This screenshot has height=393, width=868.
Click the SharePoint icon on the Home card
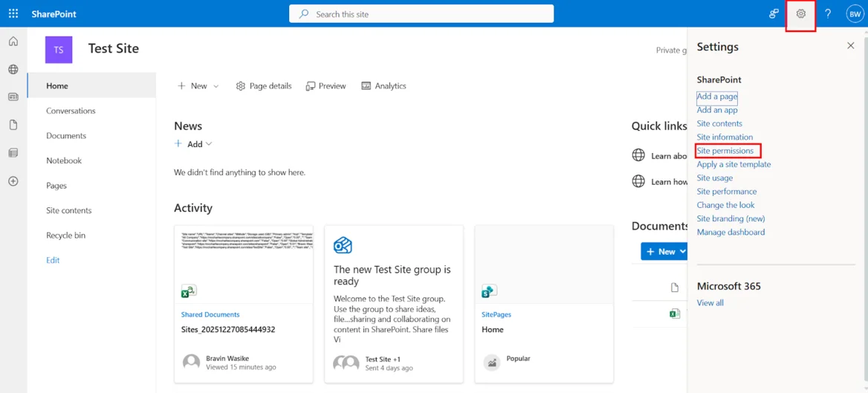pos(489,290)
